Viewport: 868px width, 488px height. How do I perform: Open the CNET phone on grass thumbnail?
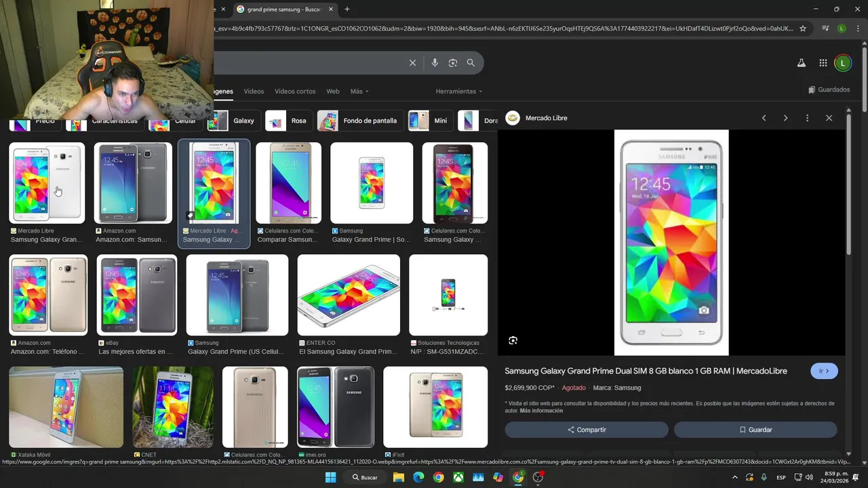point(173,407)
